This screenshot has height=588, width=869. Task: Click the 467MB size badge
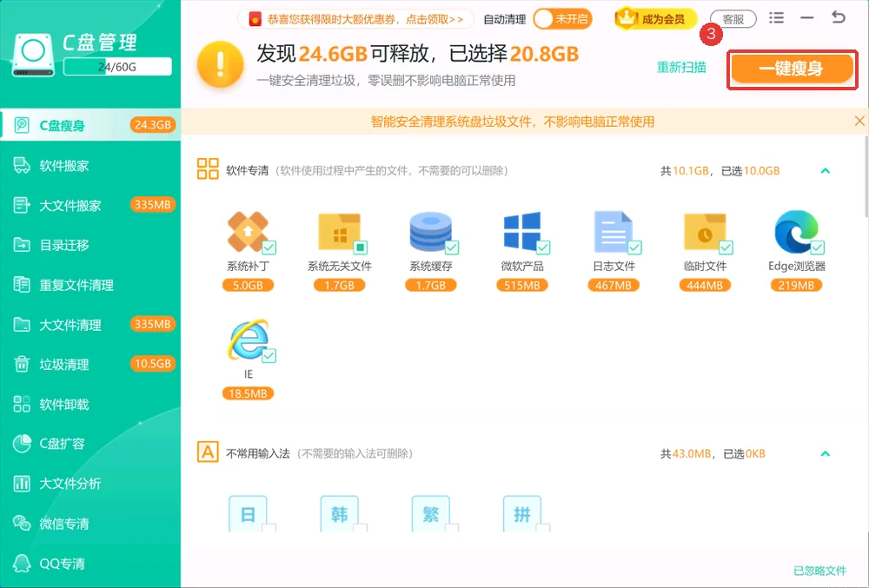pyautogui.click(x=613, y=285)
